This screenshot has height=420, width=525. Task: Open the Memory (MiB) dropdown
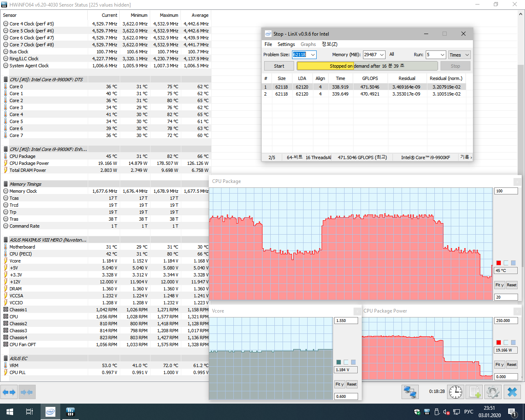click(381, 55)
